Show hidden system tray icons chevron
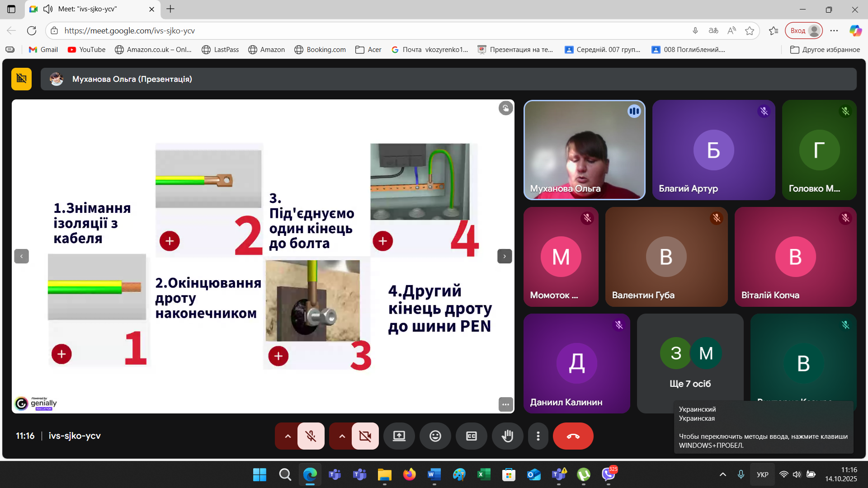 pyautogui.click(x=722, y=474)
